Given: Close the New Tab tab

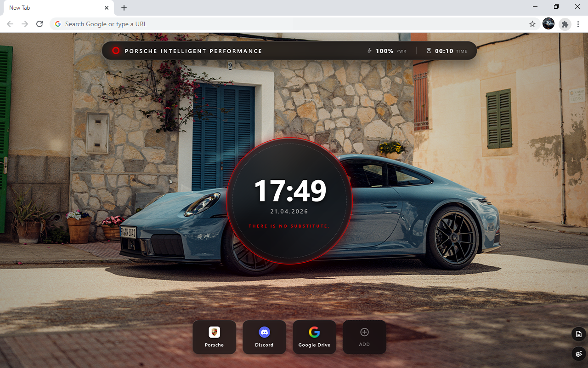Looking at the screenshot, I should (107, 8).
